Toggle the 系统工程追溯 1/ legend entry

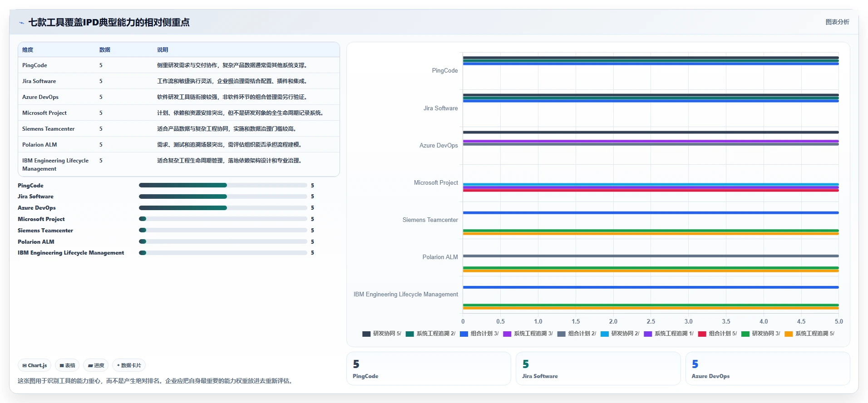(x=669, y=334)
